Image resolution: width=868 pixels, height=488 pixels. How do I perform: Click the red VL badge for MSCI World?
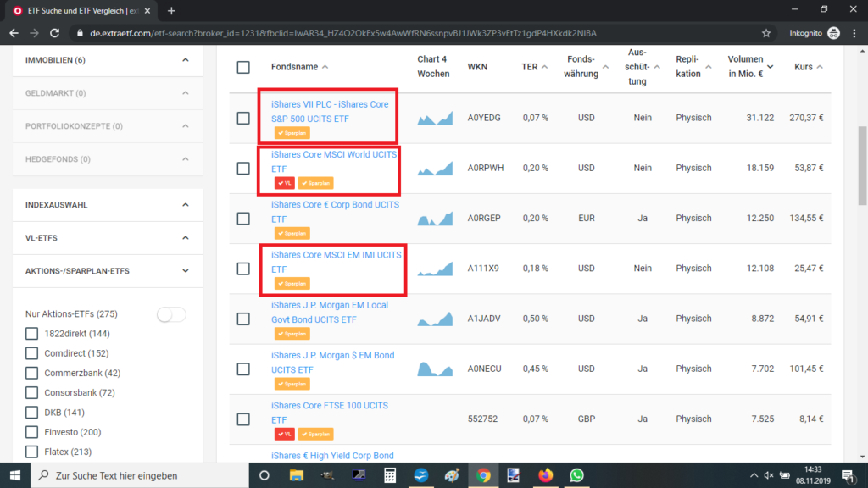[x=285, y=183]
